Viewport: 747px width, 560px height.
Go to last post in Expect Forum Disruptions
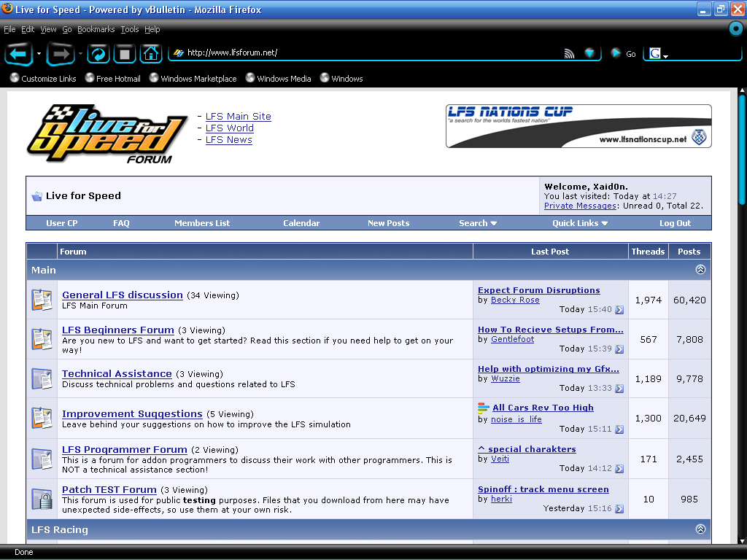[619, 310]
